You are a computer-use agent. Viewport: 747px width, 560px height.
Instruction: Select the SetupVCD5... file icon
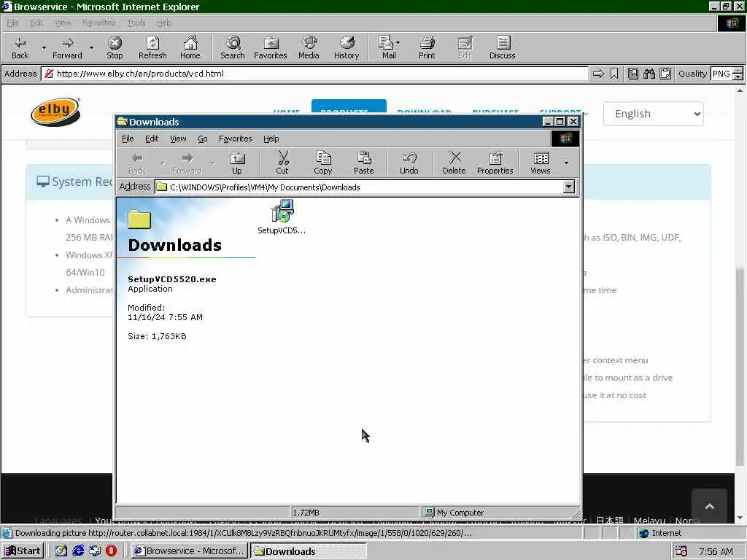[282, 217]
